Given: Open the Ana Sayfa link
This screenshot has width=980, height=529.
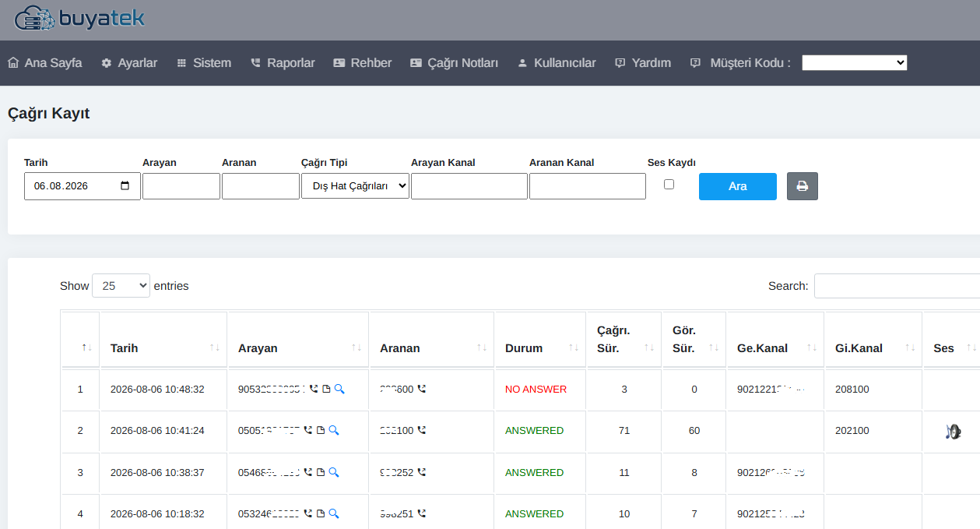Looking at the screenshot, I should click(x=44, y=63).
